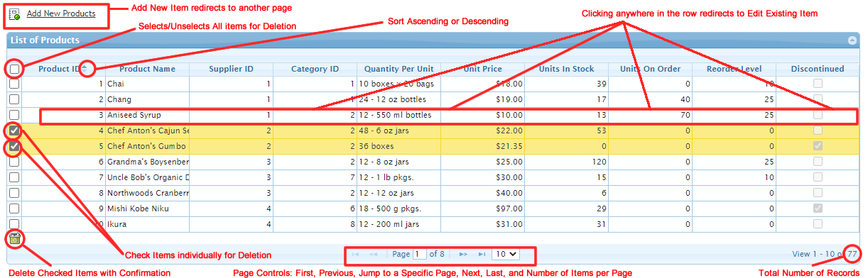Screen dimensions: 868x278
Task: Go to the next page of results
Action: 463,253
